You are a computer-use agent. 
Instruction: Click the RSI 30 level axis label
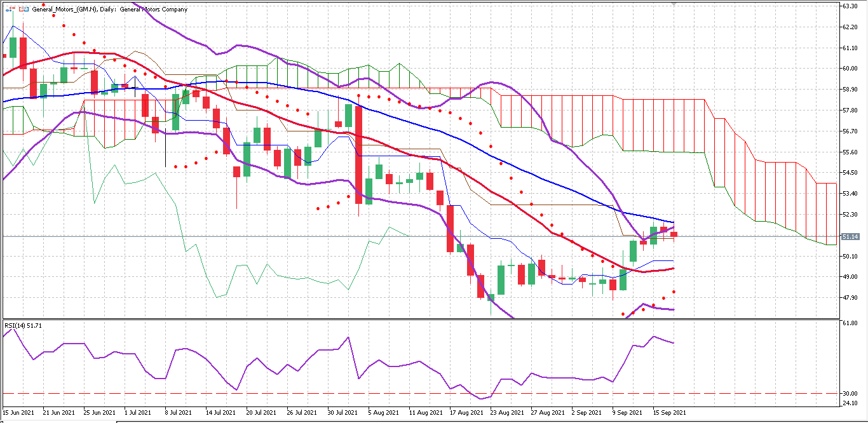click(x=850, y=393)
